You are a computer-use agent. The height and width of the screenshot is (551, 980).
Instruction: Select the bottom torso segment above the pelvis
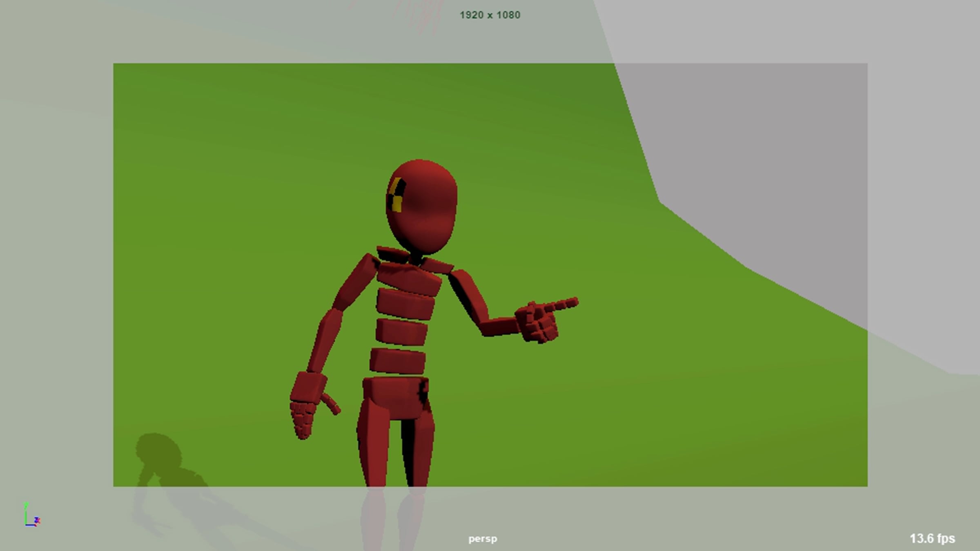click(397, 361)
